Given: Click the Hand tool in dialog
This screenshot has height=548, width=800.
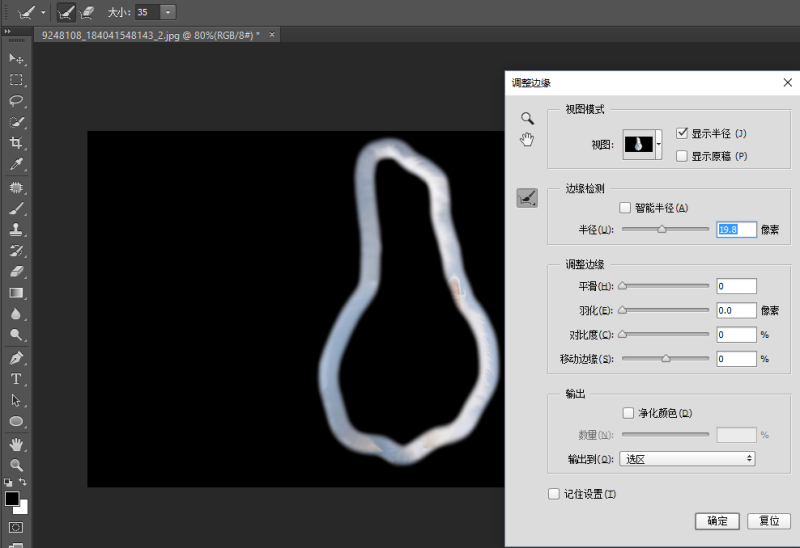Looking at the screenshot, I should [x=527, y=139].
